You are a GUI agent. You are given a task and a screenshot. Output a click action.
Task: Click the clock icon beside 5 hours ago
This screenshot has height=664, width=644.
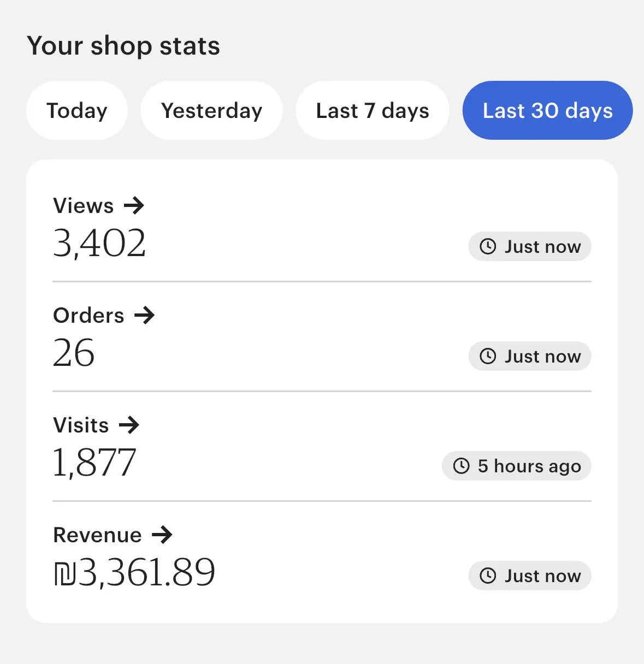click(x=462, y=466)
